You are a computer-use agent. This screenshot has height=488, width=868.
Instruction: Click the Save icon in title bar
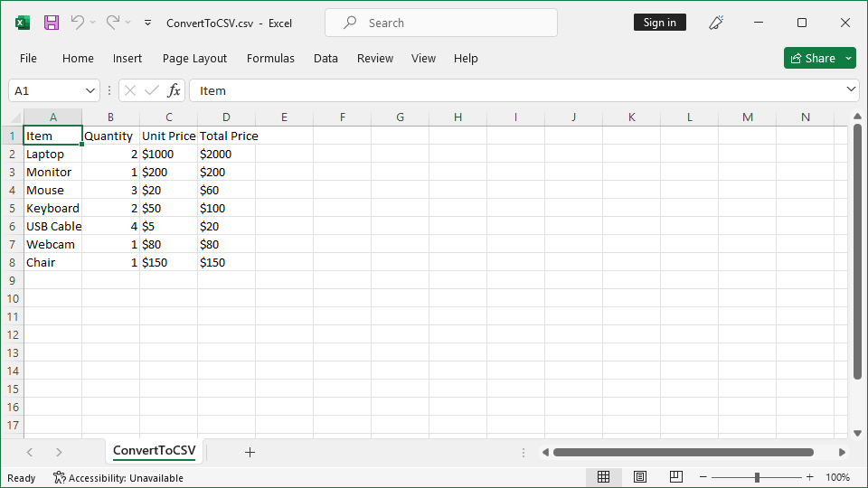click(x=52, y=23)
